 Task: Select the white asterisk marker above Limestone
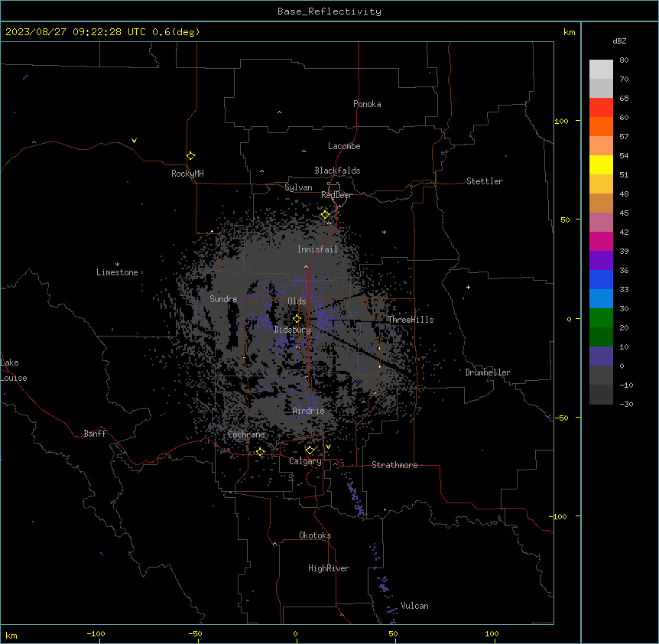tap(117, 265)
